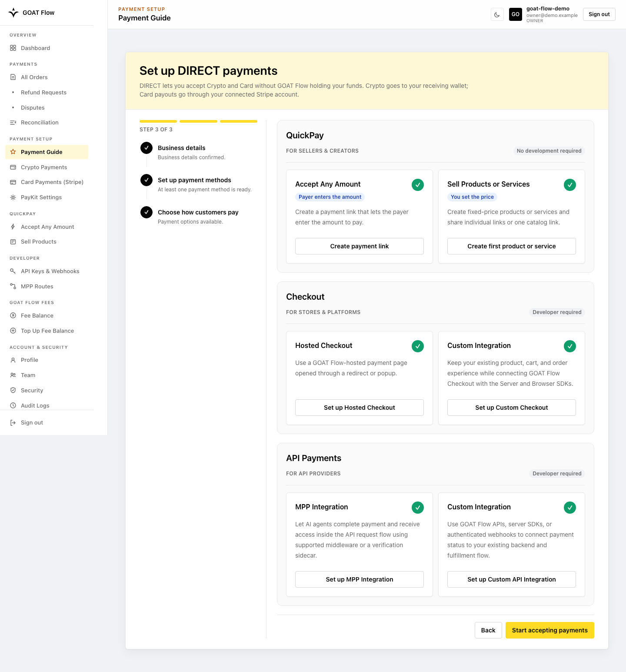Click the sidebar Sign out arrow icon
The image size is (626, 672).
(13, 423)
